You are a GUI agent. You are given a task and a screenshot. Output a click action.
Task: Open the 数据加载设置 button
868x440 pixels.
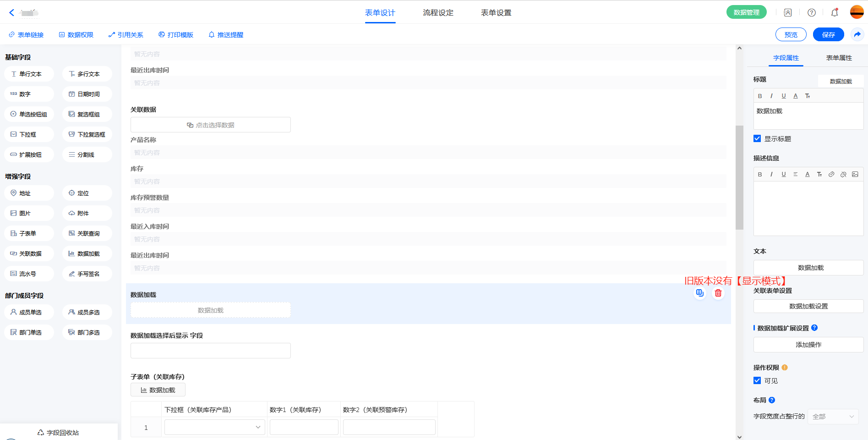[x=808, y=306]
